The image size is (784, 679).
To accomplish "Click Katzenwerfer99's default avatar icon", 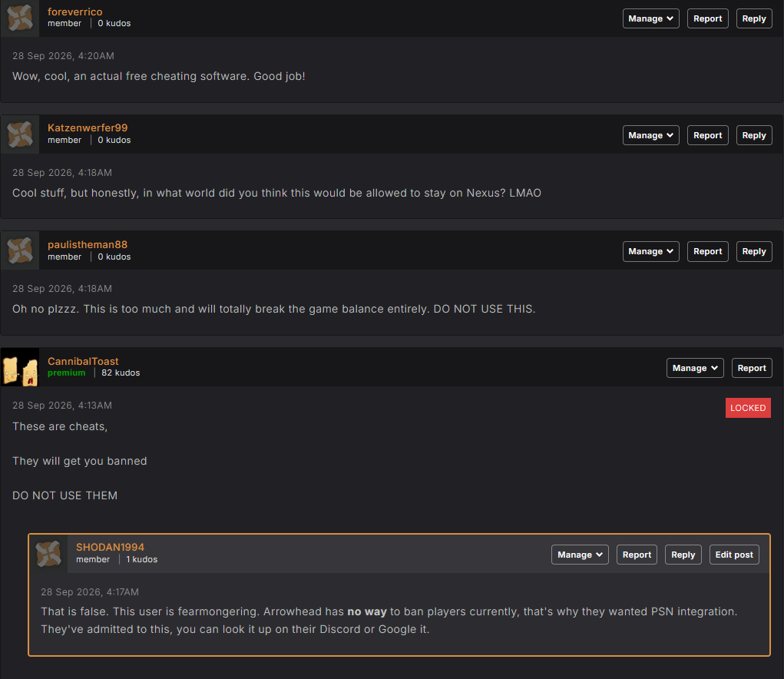I will pyautogui.click(x=20, y=134).
